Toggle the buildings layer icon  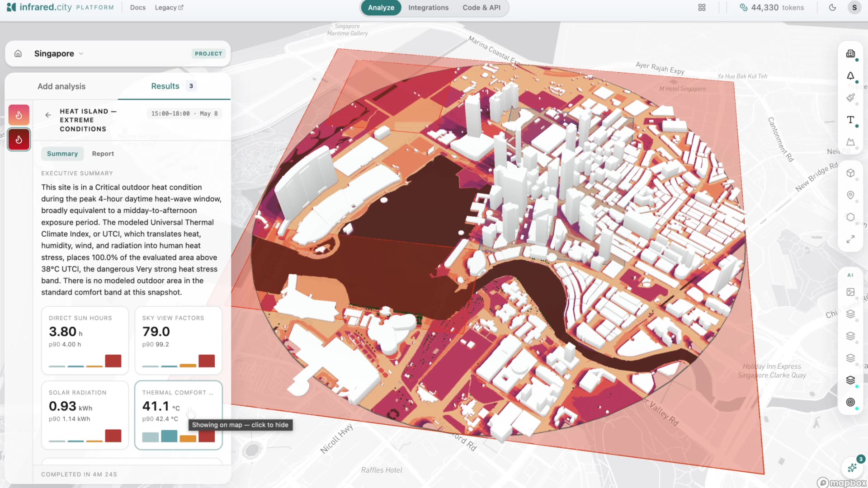point(850,54)
